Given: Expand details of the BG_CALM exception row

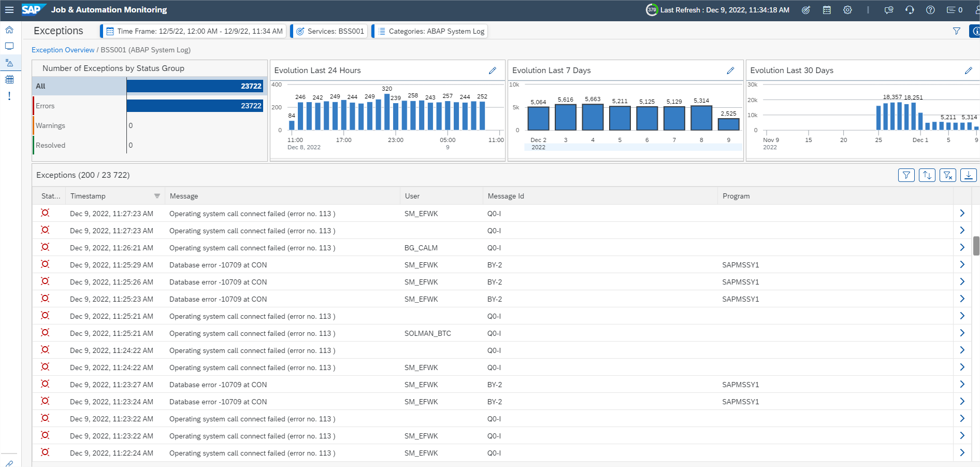Looking at the screenshot, I should point(962,248).
